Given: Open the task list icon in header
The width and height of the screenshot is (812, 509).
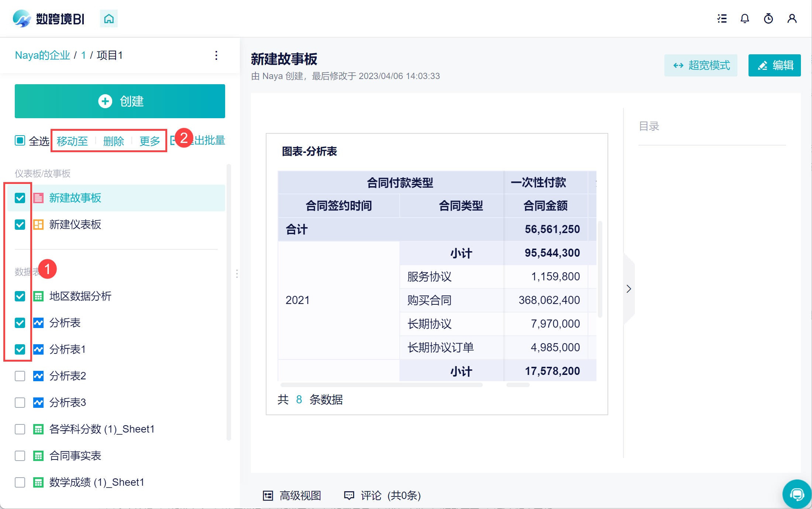Looking at the screenshot, I should 722,18.
